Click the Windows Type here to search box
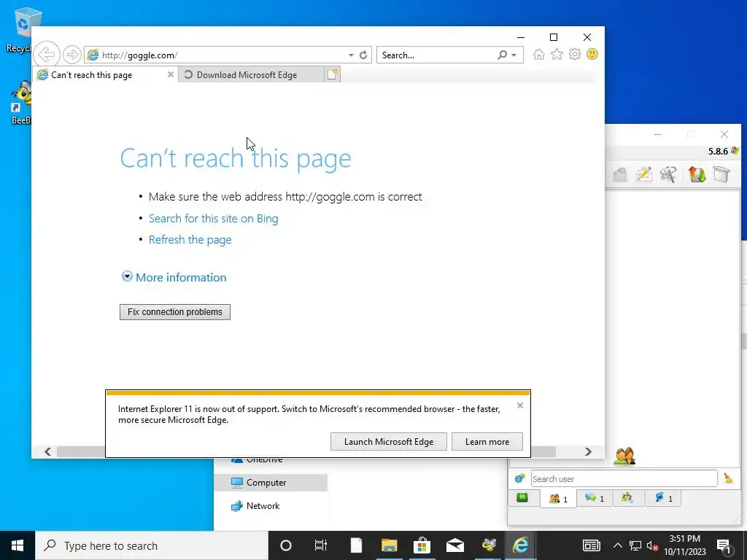 [x=152, y=545]
